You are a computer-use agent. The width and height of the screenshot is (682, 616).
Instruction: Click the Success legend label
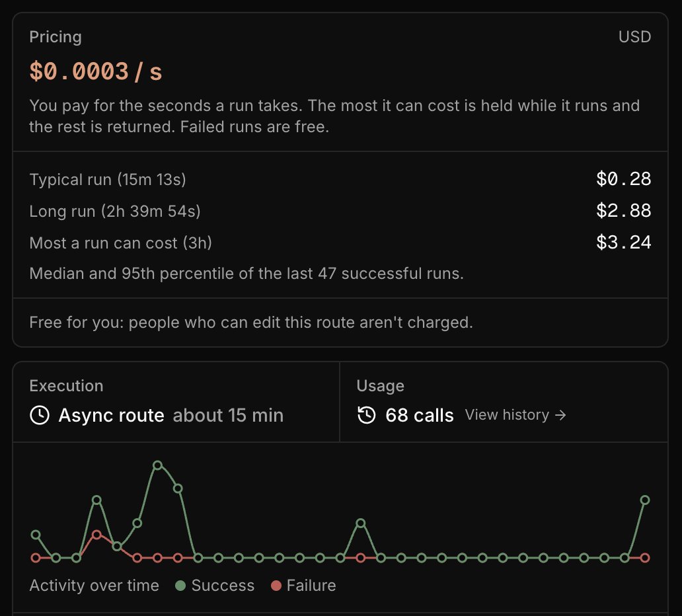223,586
